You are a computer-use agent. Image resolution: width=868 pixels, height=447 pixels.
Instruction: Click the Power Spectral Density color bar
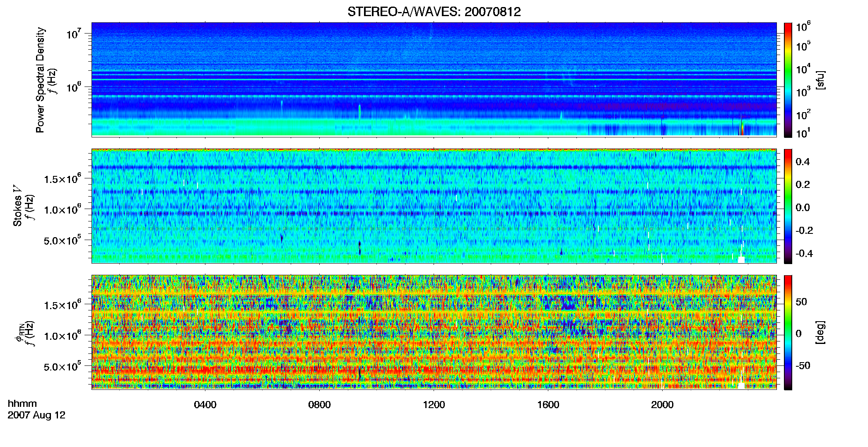pos(788,80)
